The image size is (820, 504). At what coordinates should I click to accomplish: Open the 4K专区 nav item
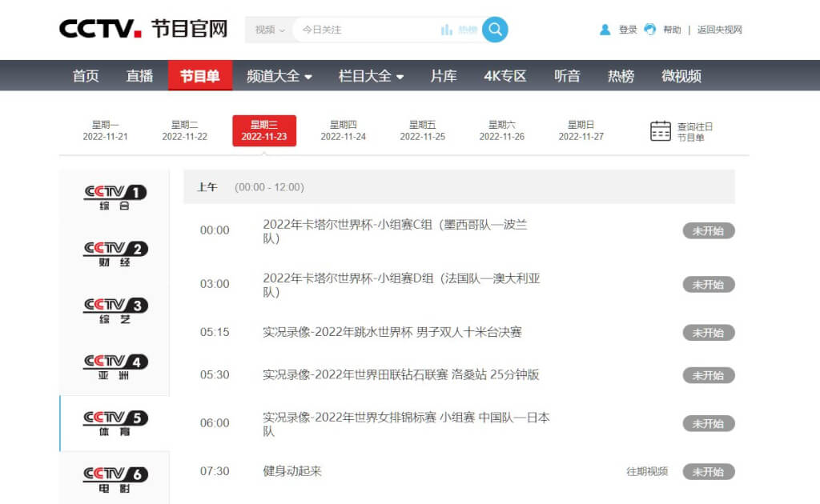(504, 76)
